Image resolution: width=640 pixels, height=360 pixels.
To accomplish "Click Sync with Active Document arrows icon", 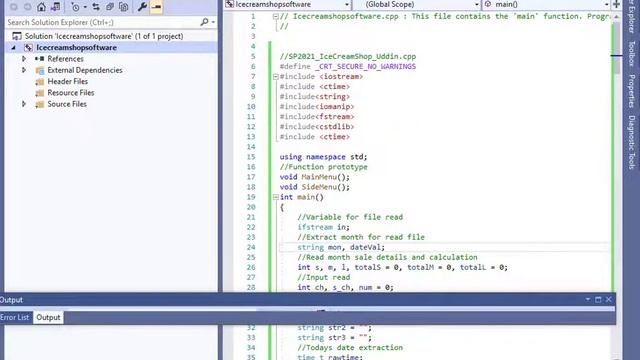I will [96, 7].
